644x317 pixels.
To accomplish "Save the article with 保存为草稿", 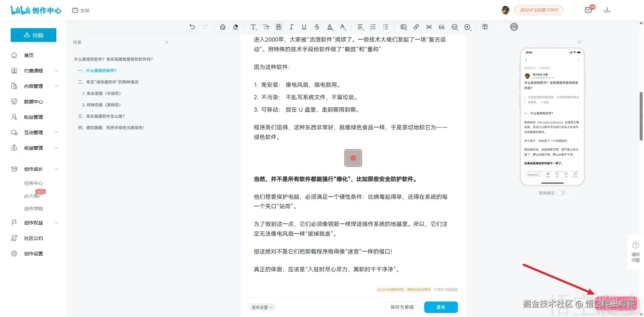I will [x=402, y=307].
